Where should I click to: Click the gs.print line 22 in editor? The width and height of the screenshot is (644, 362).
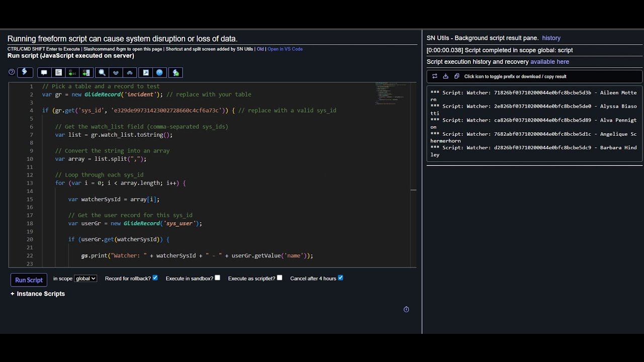[x=197, y=255]
